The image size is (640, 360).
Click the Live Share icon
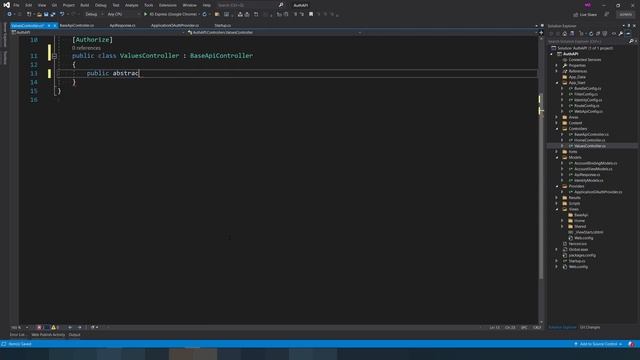point(576,14)
